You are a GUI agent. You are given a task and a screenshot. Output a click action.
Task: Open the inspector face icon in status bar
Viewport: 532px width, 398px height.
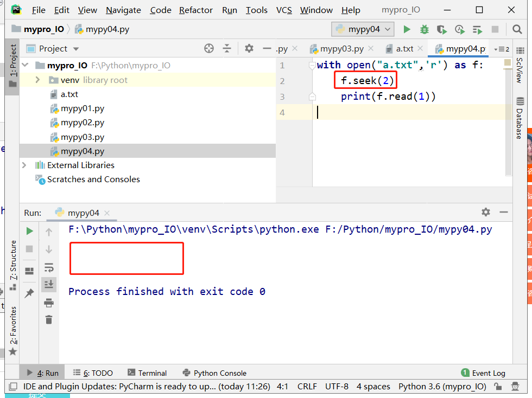coord(515,387)
